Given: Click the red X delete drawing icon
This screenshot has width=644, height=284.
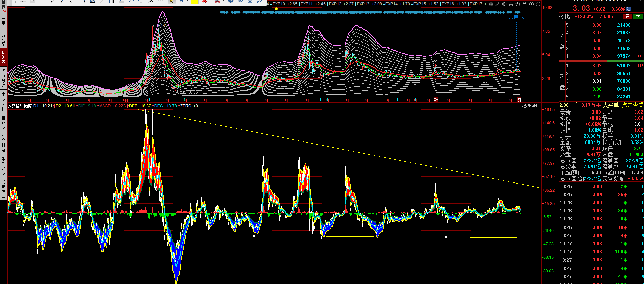Looking at the screenshot, I should (204, 1).
